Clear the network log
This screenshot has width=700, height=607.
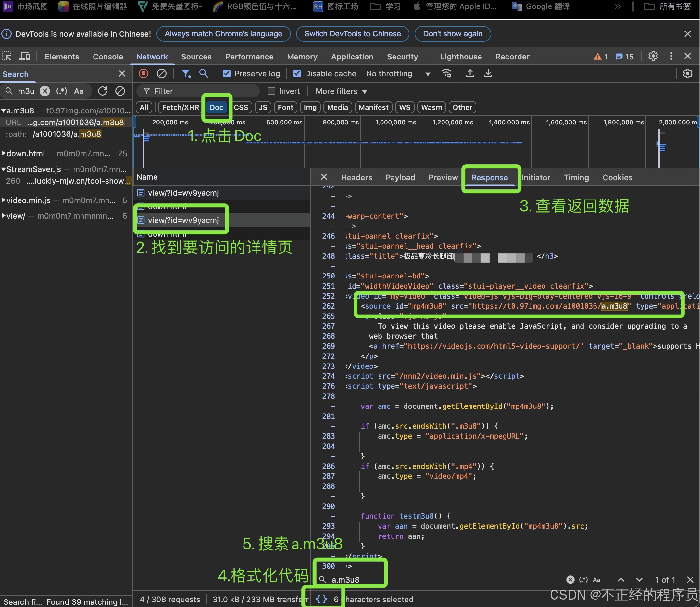[161, 73]
